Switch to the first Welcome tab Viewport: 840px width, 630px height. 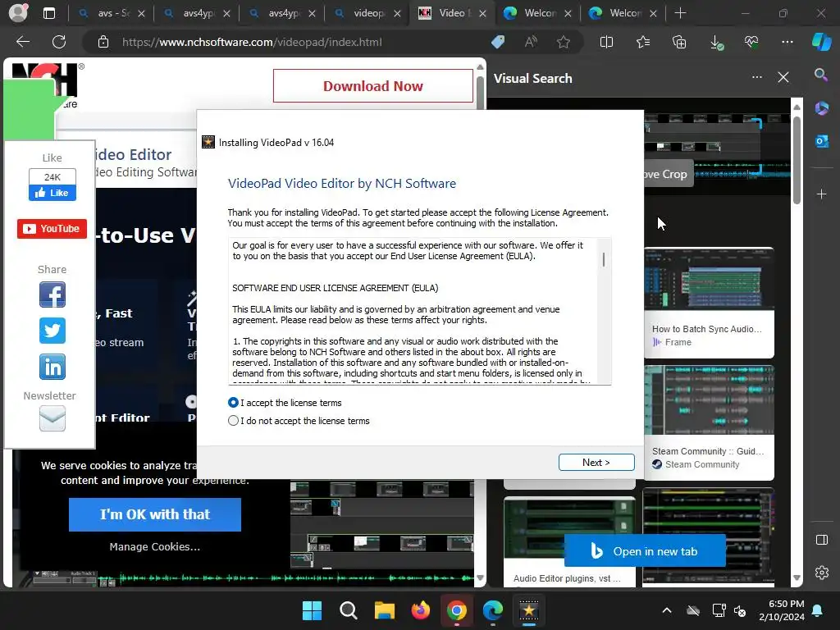(538, 13)
